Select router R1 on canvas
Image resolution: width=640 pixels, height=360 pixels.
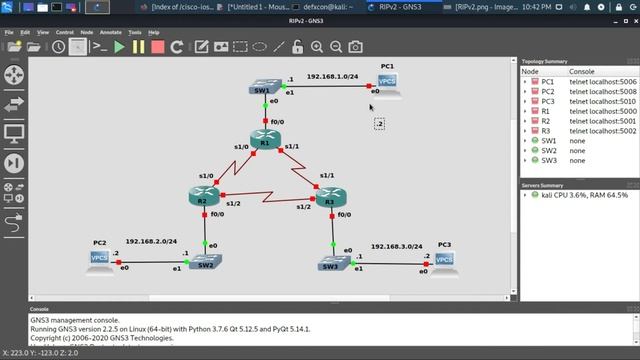point(265,139)
